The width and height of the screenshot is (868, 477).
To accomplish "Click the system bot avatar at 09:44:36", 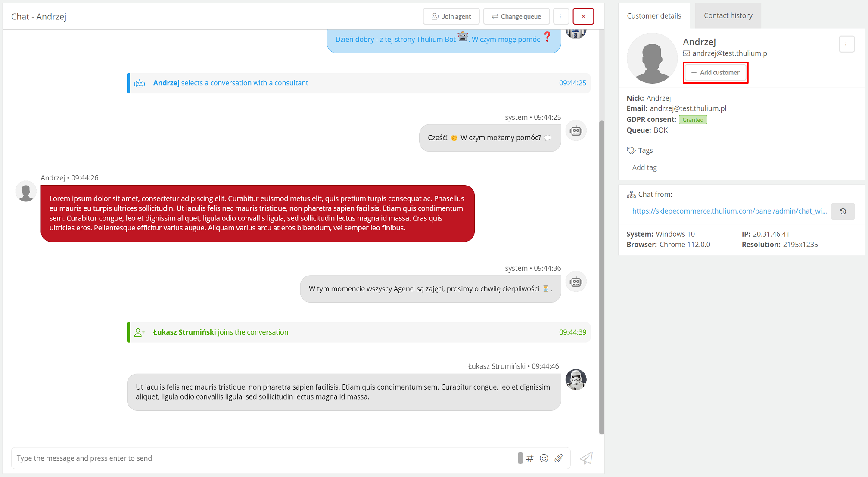I will coord(576,282).
